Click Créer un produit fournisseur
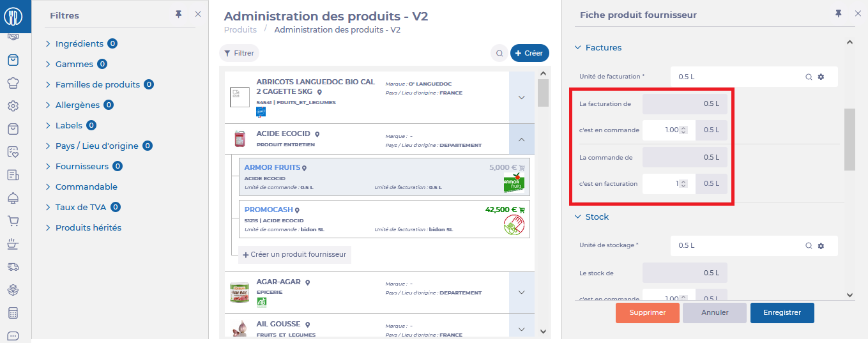868x343 pixels. [294, 254]
